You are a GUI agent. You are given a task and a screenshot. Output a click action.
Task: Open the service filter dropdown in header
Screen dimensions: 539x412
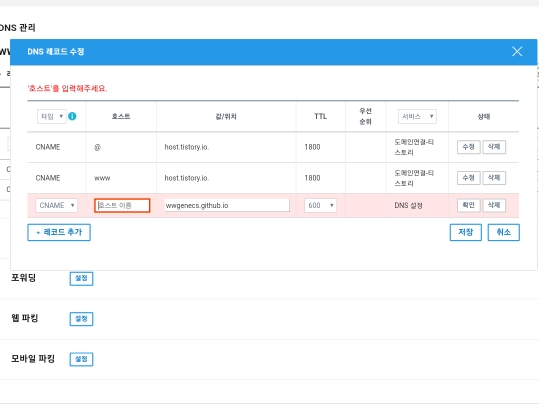pos(417,116)
